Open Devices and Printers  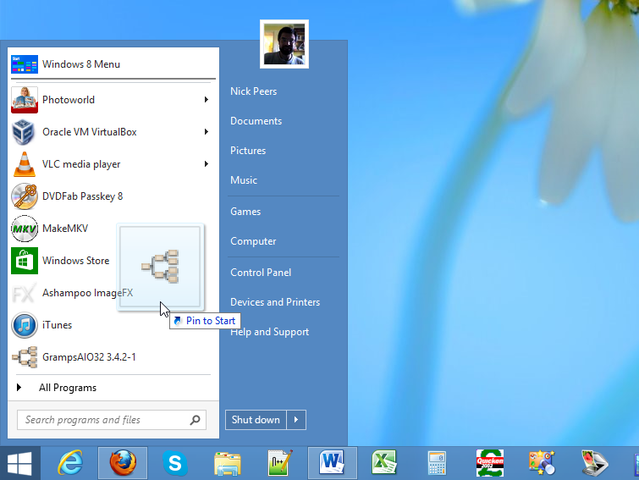tap(275, 302)
